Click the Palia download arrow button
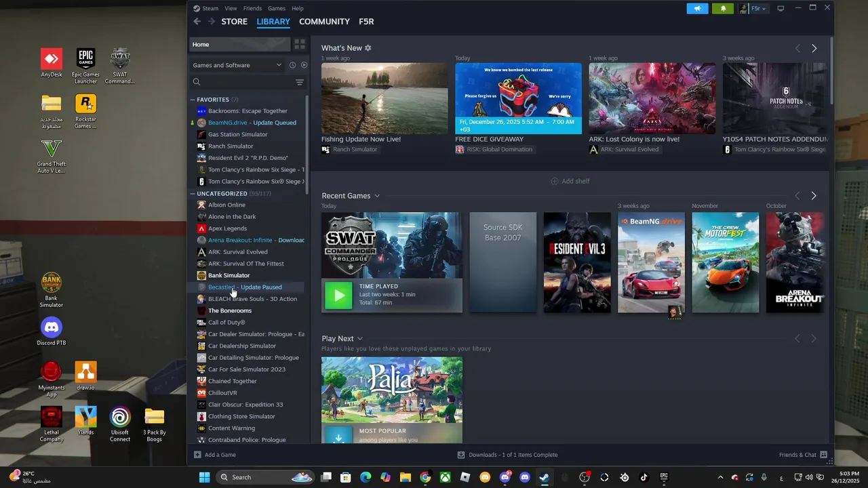 point(338,437)
